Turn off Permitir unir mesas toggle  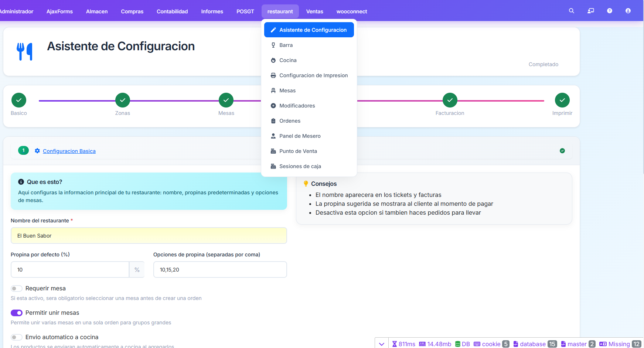(17, 313)
